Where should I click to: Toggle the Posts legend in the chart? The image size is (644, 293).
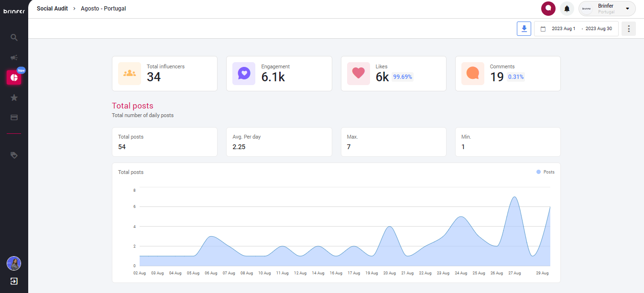coord(546,172)
